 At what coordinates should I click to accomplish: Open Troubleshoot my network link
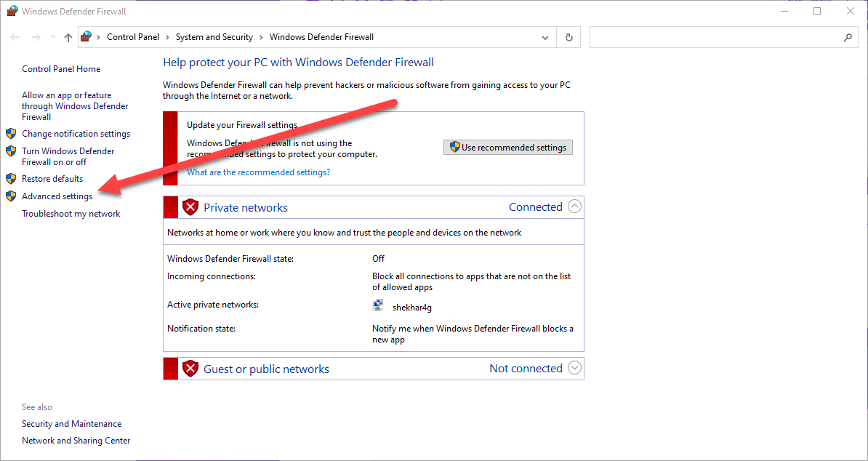click(71, 214)
